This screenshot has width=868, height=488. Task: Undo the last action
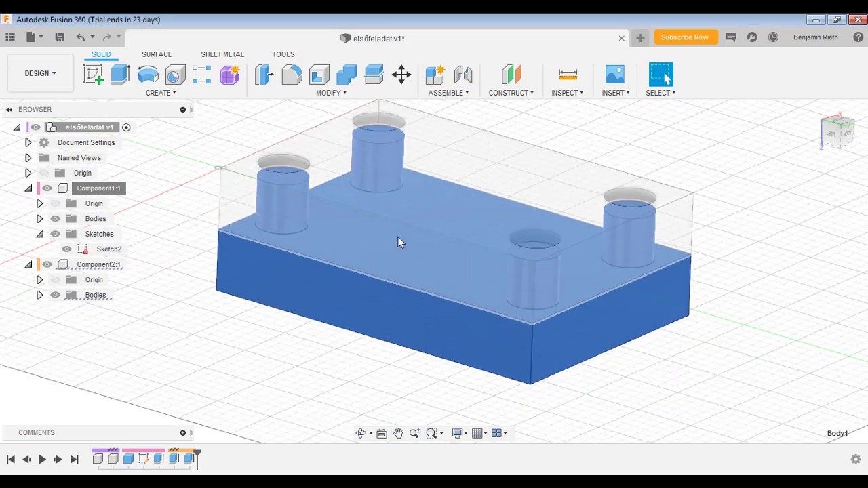(81, 37)
